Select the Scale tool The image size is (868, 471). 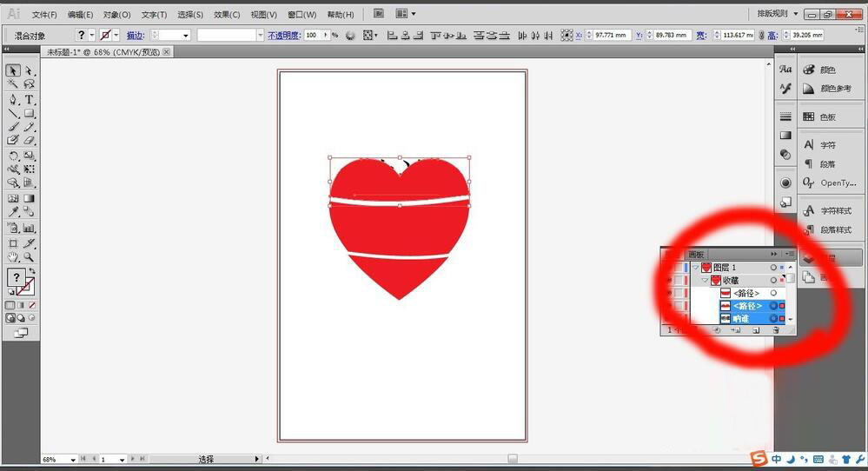(x=29, y=156)
